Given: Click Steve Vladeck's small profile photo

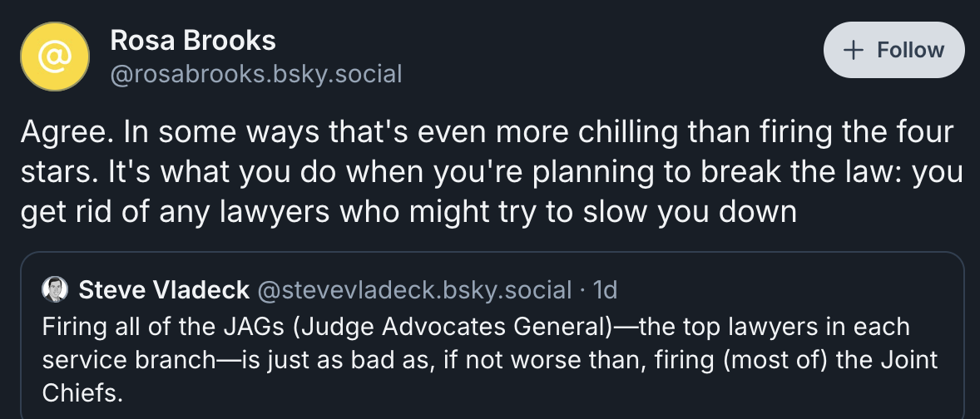Looking at the screenshot, I should click(x=55, y=288).
